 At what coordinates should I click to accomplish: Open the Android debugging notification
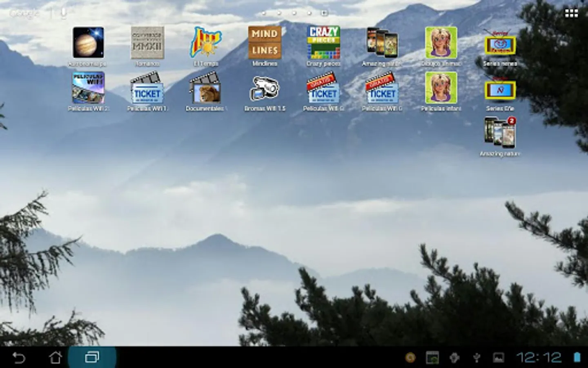click(454, 358)
